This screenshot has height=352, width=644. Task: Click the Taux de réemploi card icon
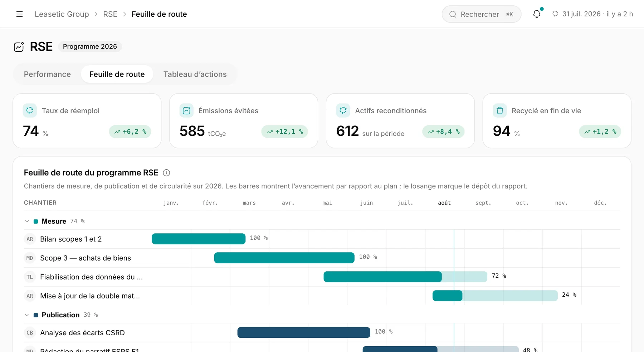point(30,110)
